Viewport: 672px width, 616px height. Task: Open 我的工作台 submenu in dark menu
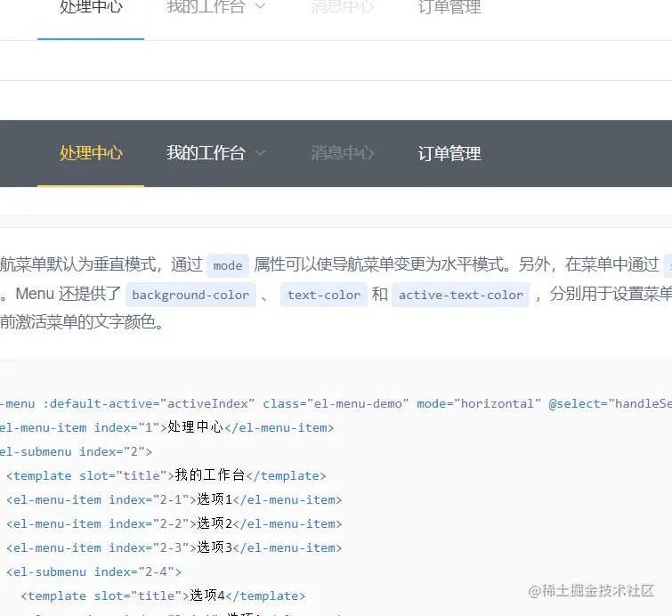click(x=206, y=153)
